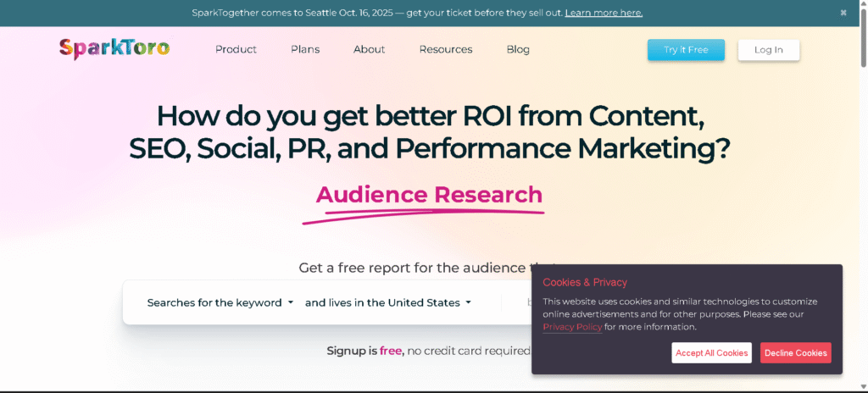Select About in the navigation bar
Image resolution: width=868 pixels, height=393 pixels.
coord(369,49)
